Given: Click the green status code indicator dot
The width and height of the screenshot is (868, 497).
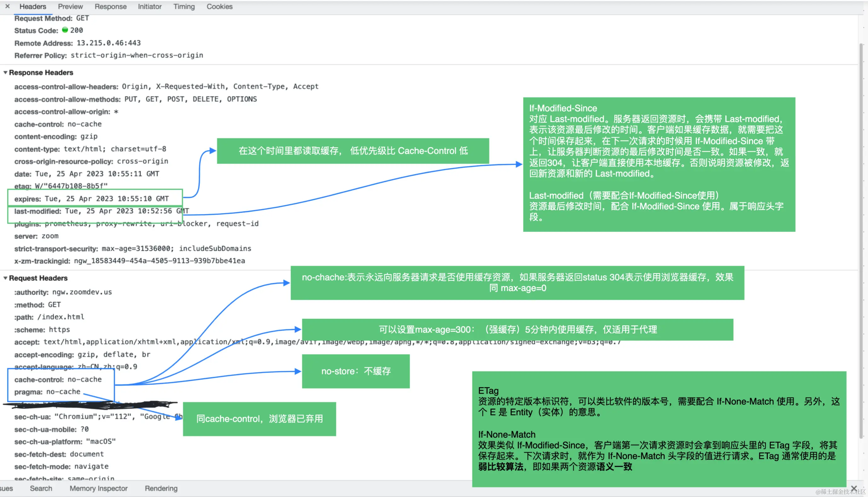Looking at the screenshot, I should point(65,30).
